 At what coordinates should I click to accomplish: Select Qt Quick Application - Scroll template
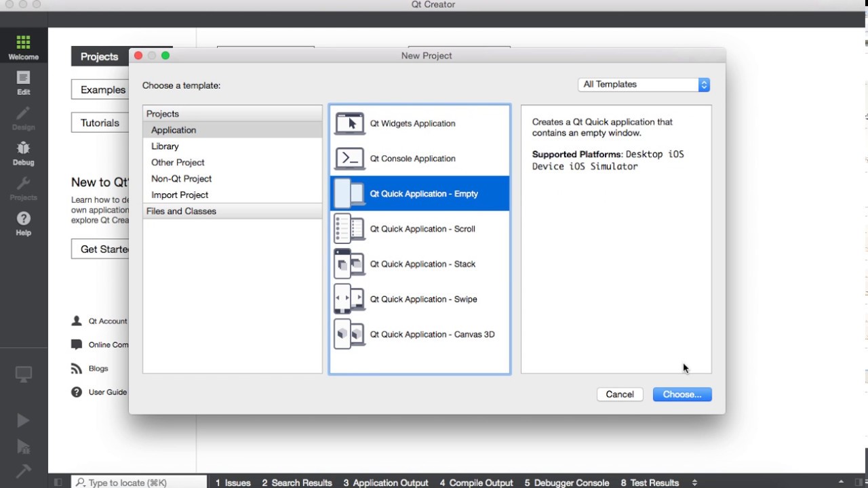[x=419, y=229]
